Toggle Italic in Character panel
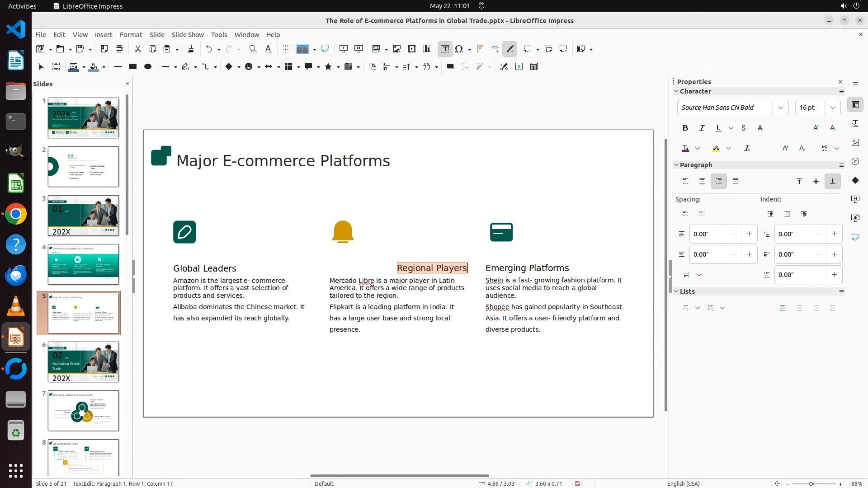The width and height of the screenshot is (868, 488). (702, 128)
